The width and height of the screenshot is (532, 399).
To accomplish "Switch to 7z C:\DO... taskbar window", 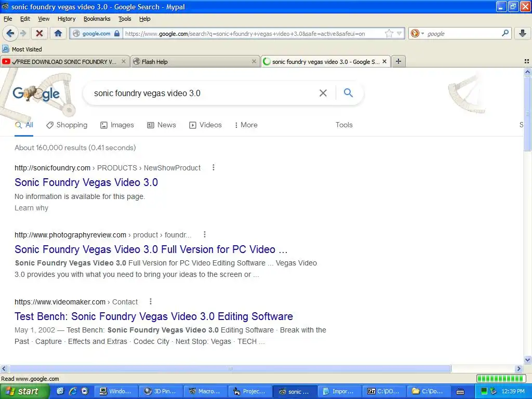I will (x=384, y=391).
